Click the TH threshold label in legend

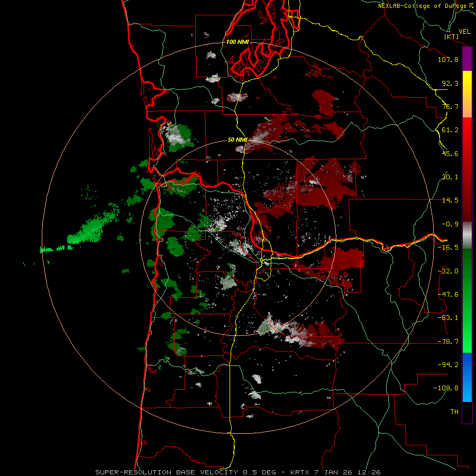tap(454, 411)
